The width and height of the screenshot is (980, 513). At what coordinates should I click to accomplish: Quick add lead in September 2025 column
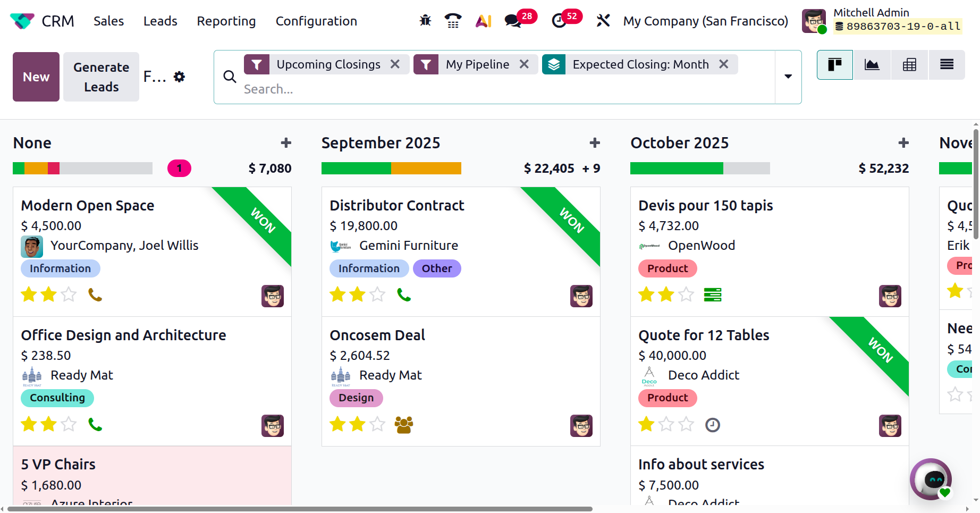coord(595,143)
